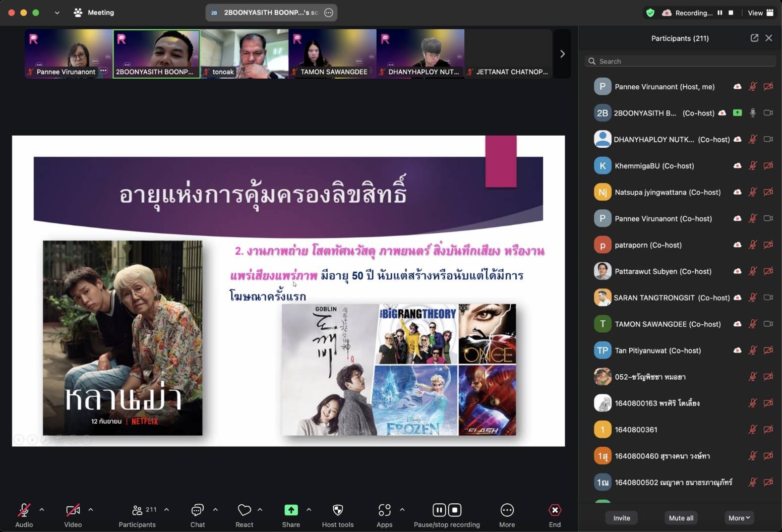The width and height of the screenshot is (782, 532).
Task: Expand Chat options arrow
Action: point(215,510)
